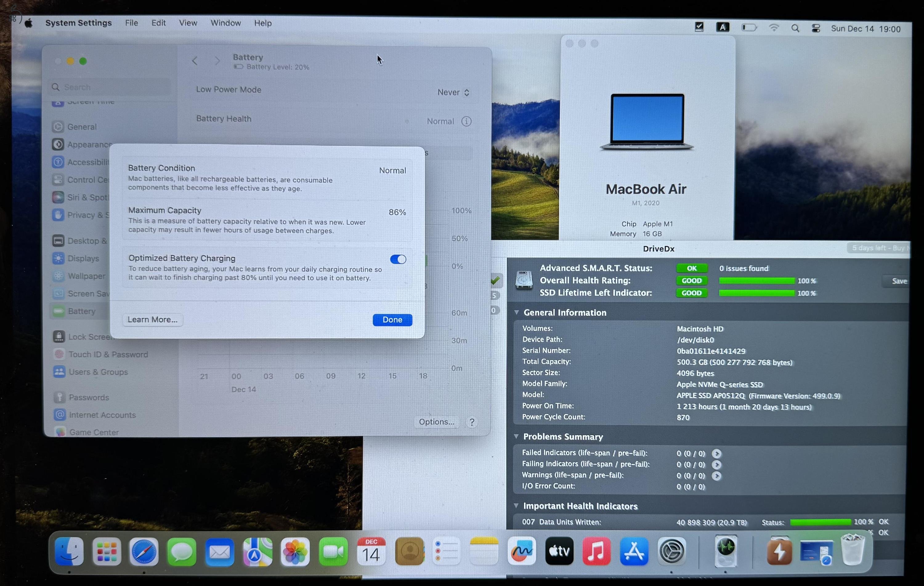The width and height of the screenshot is (924, 586).
Task: Collapse the Problems Summary section
Action: coord(516,437)
